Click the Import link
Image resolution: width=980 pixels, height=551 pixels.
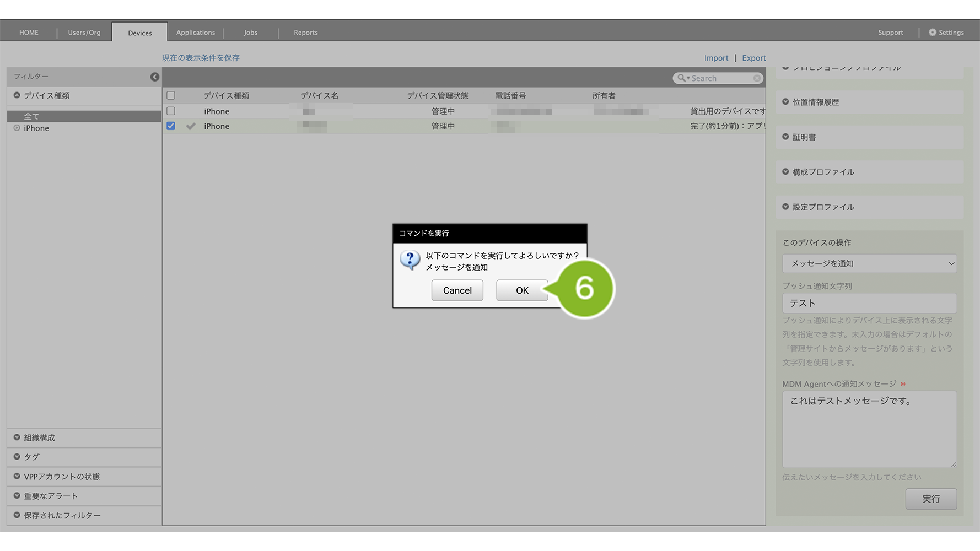[716, 58]
